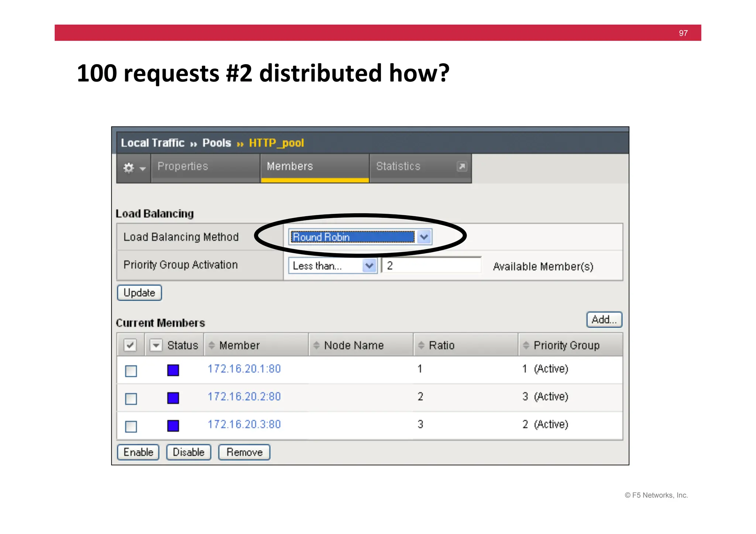Go to Pools in breadcrumb
Screen dimensions: 756x534
[217, 143]
